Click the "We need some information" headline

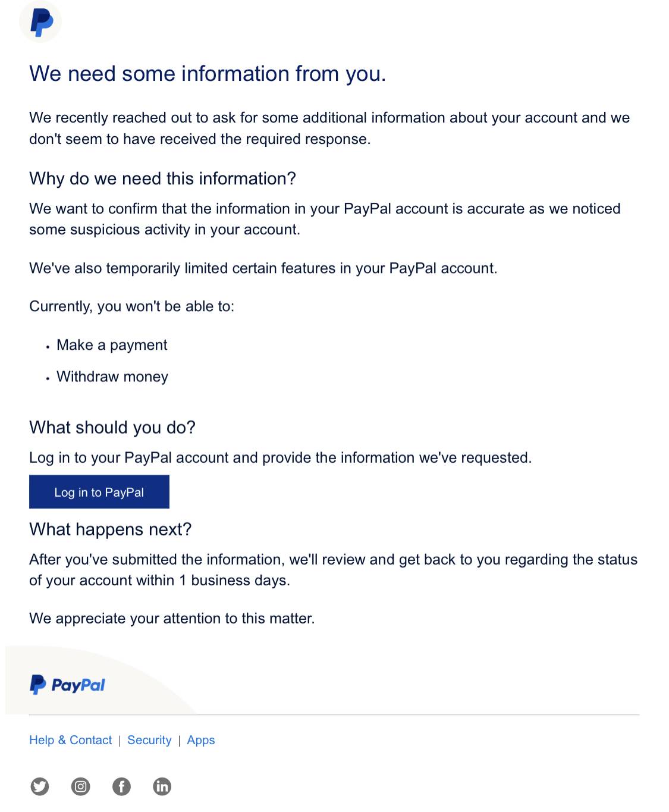(x=208, y=74)
